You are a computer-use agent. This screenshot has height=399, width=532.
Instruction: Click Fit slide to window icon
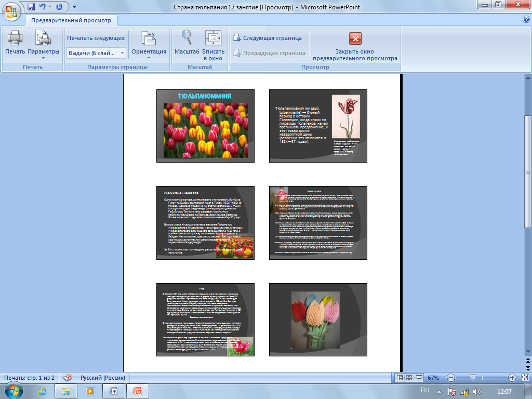[x=525, y=378]
